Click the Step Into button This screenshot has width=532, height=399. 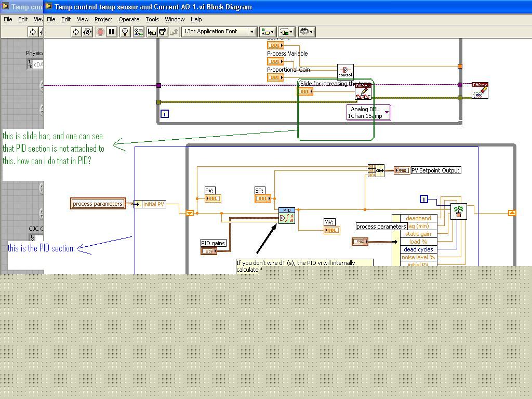coord(152,32)
